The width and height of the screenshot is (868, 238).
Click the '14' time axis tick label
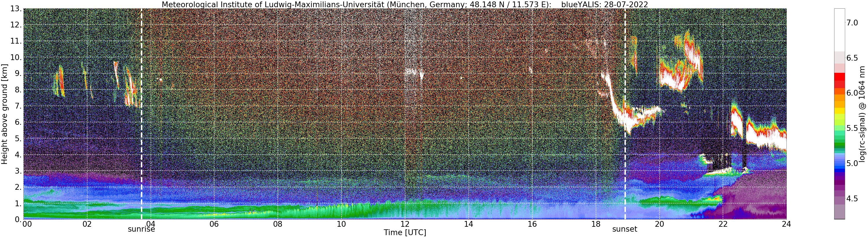click(468, 224)
